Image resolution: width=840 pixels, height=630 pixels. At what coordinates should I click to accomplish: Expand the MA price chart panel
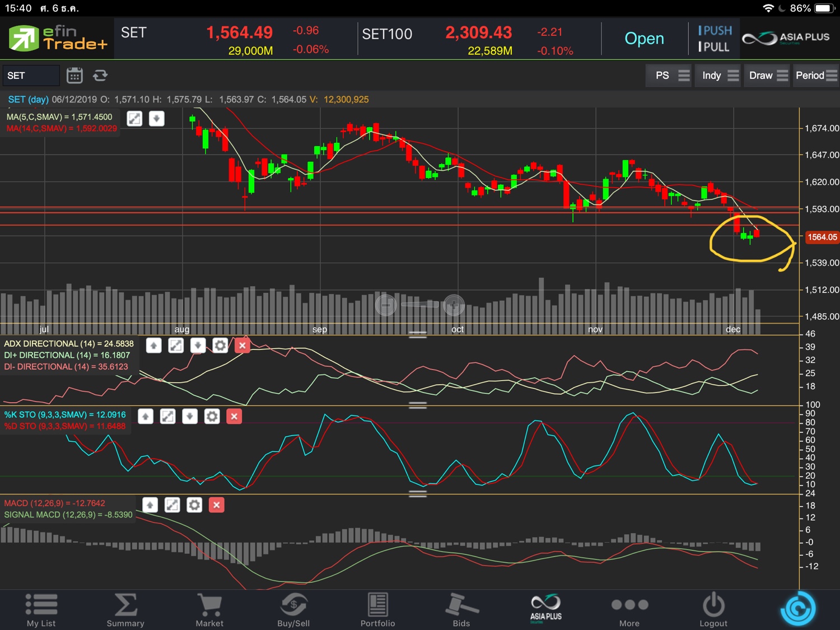pyautogui.click(x=134, y=119)
